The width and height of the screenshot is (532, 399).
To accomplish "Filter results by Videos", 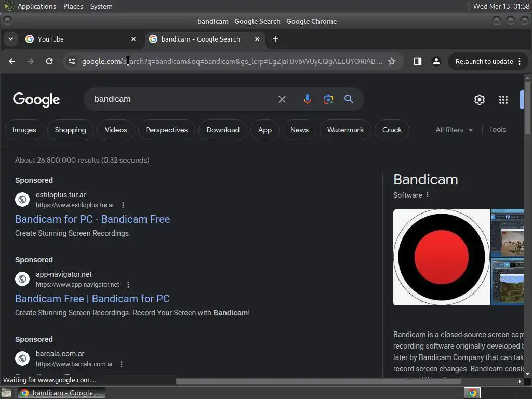I will (x=116, y=130).
